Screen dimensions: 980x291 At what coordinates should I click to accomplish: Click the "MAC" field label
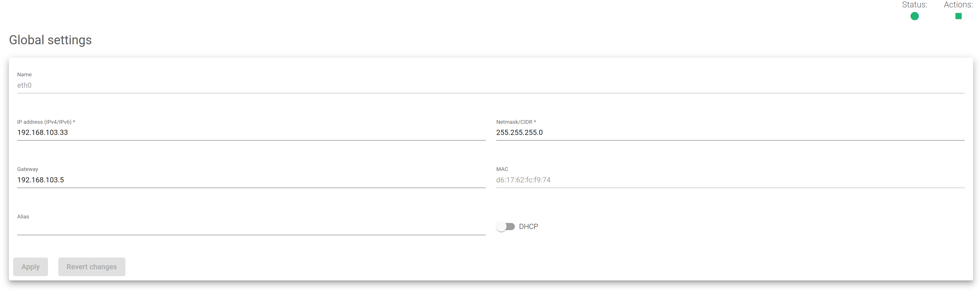coord(502,169)
